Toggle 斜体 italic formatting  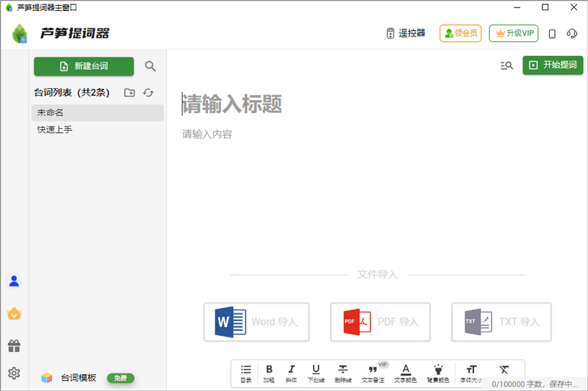(291, 373)
